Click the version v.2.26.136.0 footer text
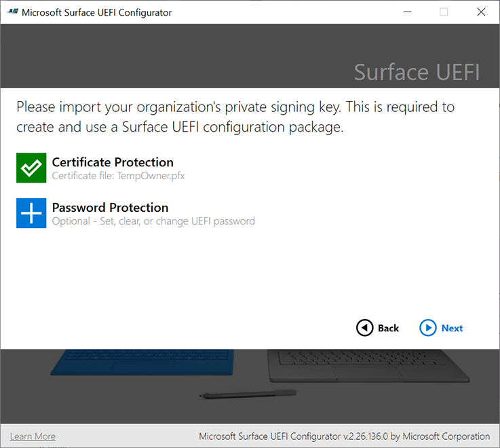This screenshot has height=448, width=500. [343, 436]
